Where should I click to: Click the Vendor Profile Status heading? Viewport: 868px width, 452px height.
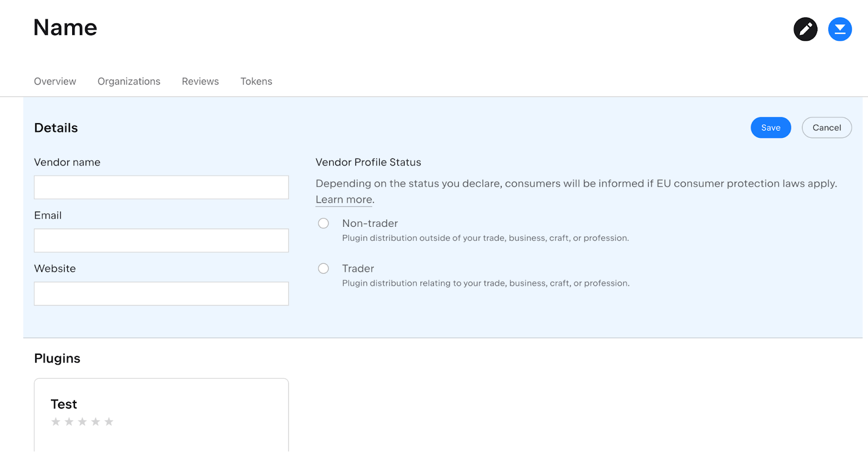coord(368,162)
